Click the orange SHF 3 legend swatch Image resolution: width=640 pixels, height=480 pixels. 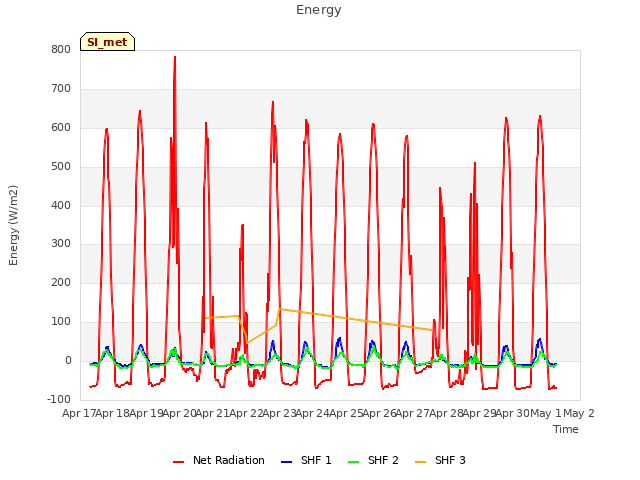[420, 462]
